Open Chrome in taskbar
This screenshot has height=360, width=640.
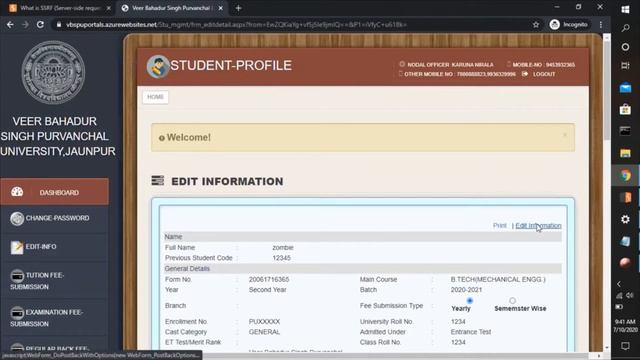coord(625,176)
